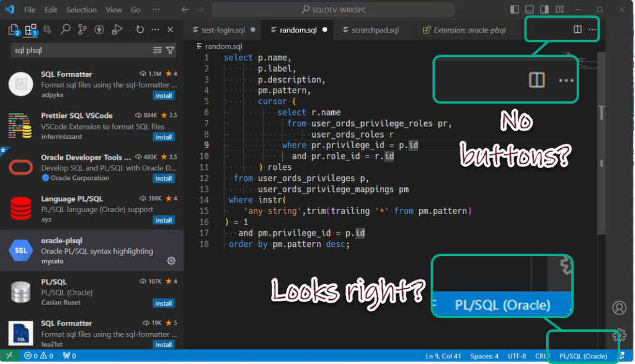Install Language PL/SQL by xyz
Image resolution: width=635 pixels, height=364 pixels.
(x=164, y=220)
